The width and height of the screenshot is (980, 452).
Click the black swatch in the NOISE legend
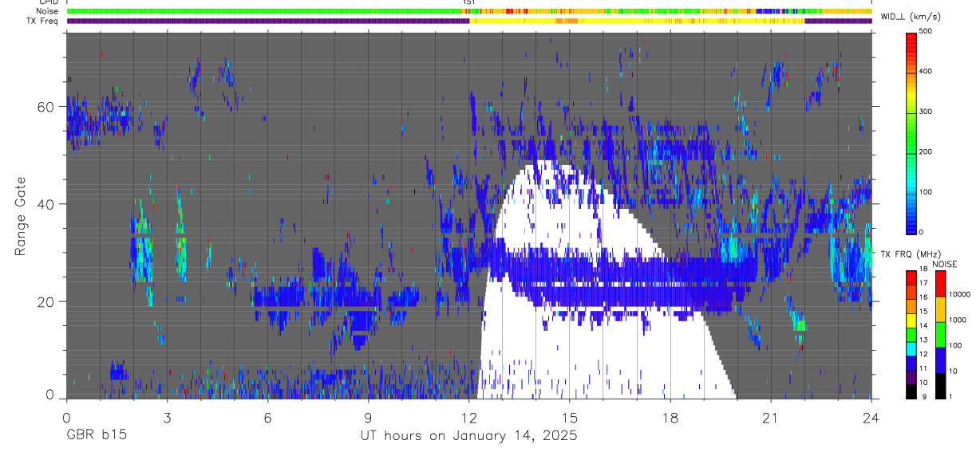pos(940,385)
